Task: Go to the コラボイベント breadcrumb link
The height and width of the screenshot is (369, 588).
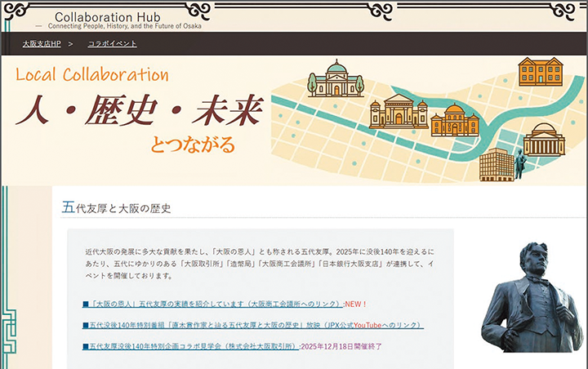Action: 112,44
